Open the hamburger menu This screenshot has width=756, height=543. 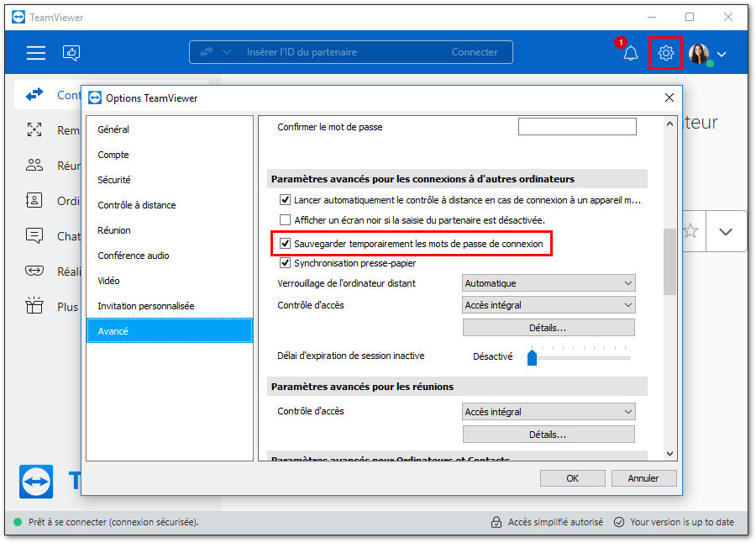36,53
